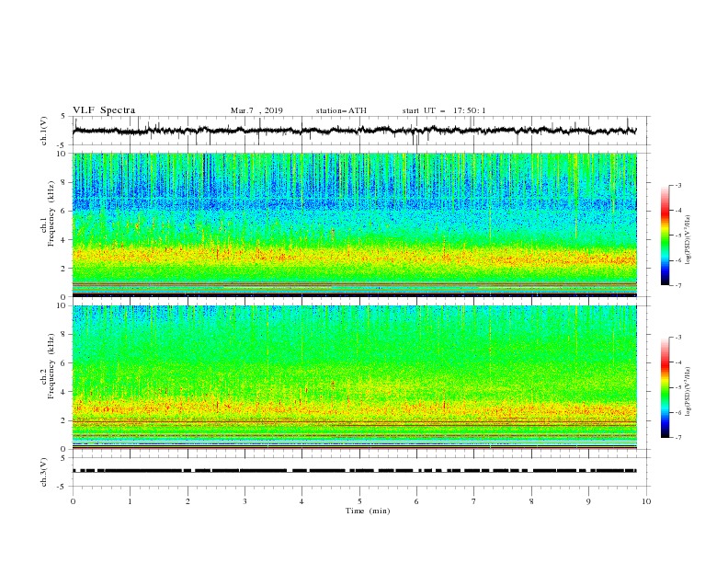Click time axis tick label "3"
Screen dimensions: 728x563
(245, 501)
